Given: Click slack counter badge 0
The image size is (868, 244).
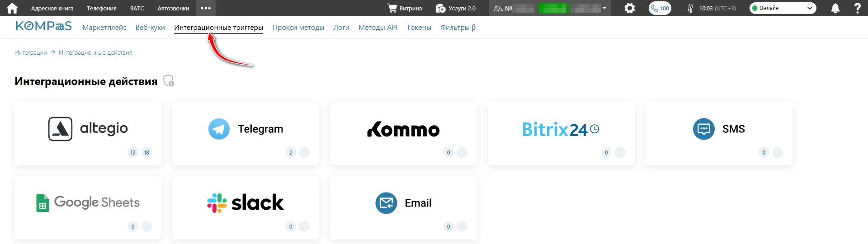Looking at the screenshot, I should [291, 226].
